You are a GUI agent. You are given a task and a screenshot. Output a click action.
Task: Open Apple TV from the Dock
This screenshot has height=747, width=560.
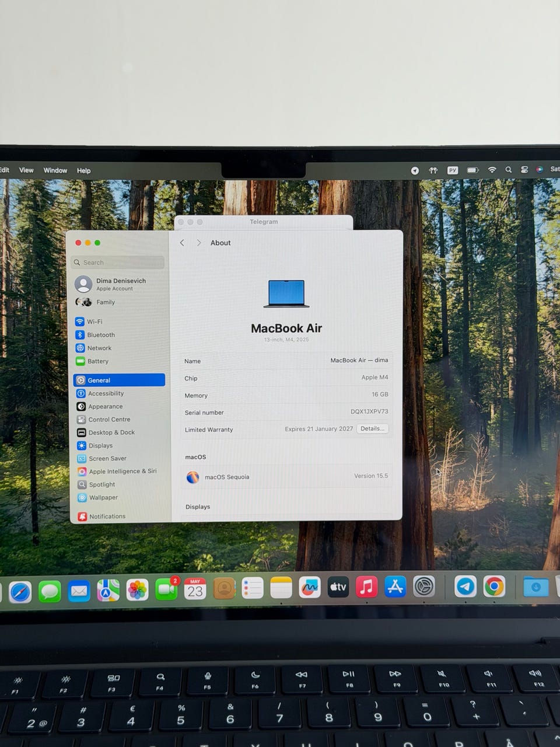(338, 587)
